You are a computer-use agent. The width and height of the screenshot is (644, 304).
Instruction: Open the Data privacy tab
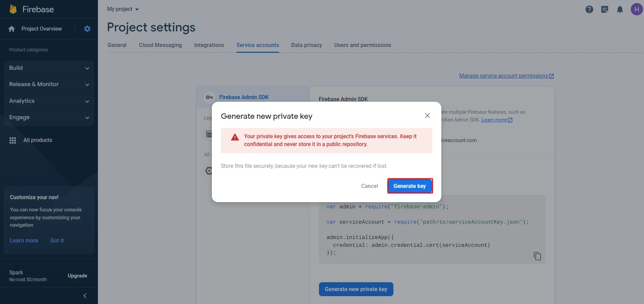coord(307,45)
